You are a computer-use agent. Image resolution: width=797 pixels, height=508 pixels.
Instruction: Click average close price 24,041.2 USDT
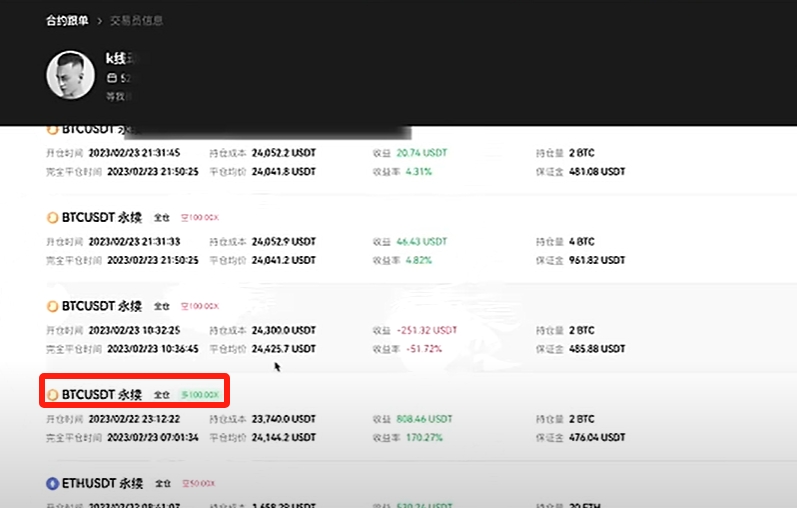[x=284, y=260]
